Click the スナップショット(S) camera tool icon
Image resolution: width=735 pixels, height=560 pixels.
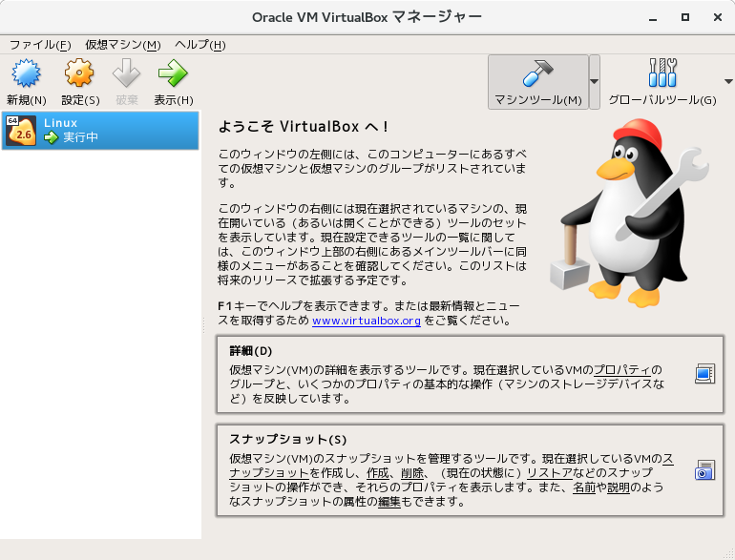pyautogui.click(x=704, y=469)
